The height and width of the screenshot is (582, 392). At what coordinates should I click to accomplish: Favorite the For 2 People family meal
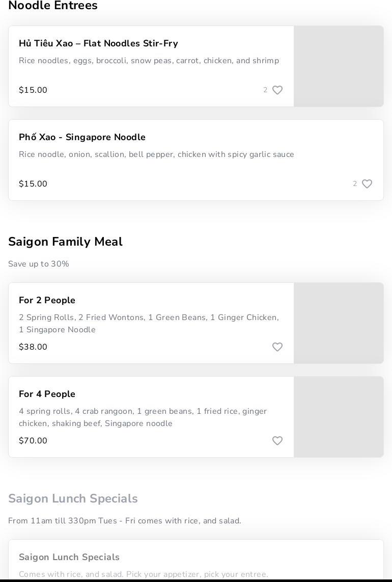(277, 347)
